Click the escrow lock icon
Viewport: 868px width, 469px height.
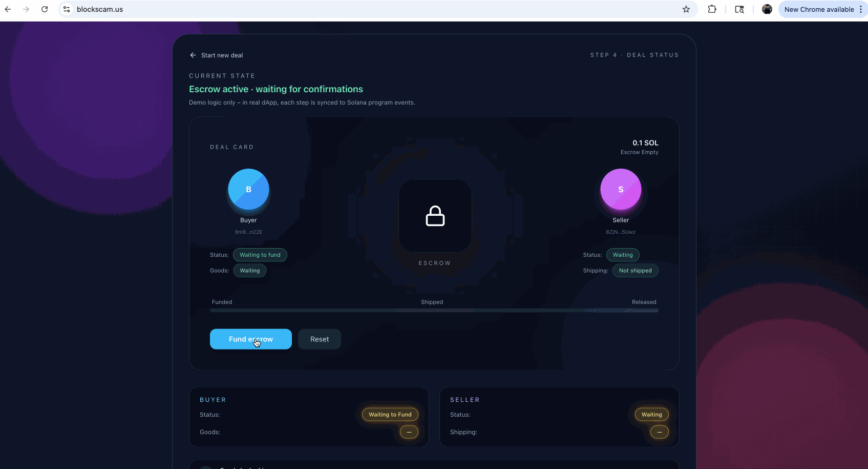(435, 216)
